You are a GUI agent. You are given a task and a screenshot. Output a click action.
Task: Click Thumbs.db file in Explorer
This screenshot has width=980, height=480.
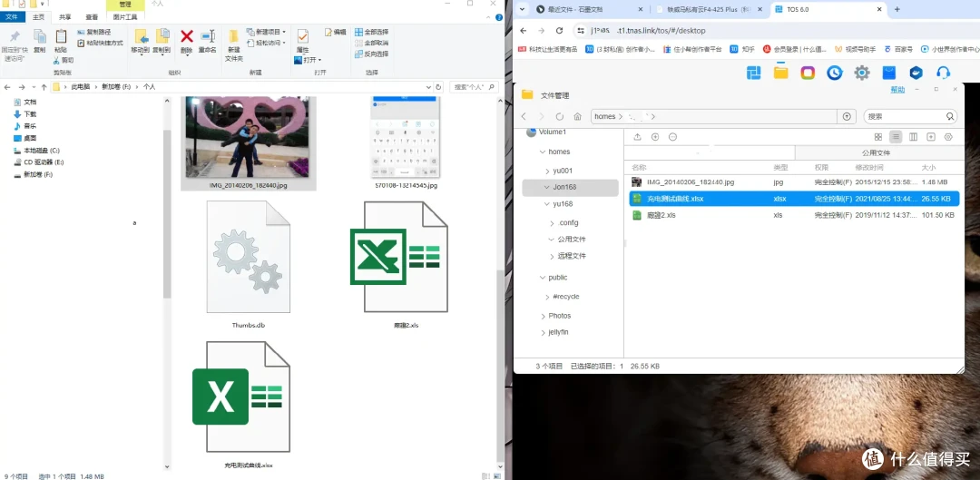[x=249, y=265]
